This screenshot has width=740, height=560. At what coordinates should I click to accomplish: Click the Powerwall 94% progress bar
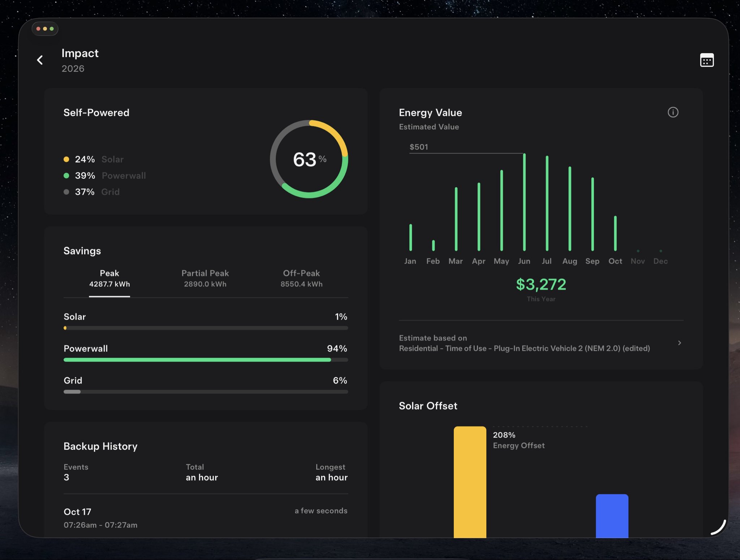click(206, 360)
